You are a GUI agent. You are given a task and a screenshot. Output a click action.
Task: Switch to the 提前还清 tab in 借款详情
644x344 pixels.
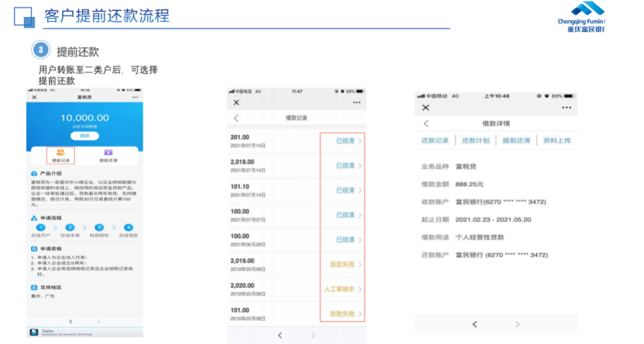coord(516,141)
